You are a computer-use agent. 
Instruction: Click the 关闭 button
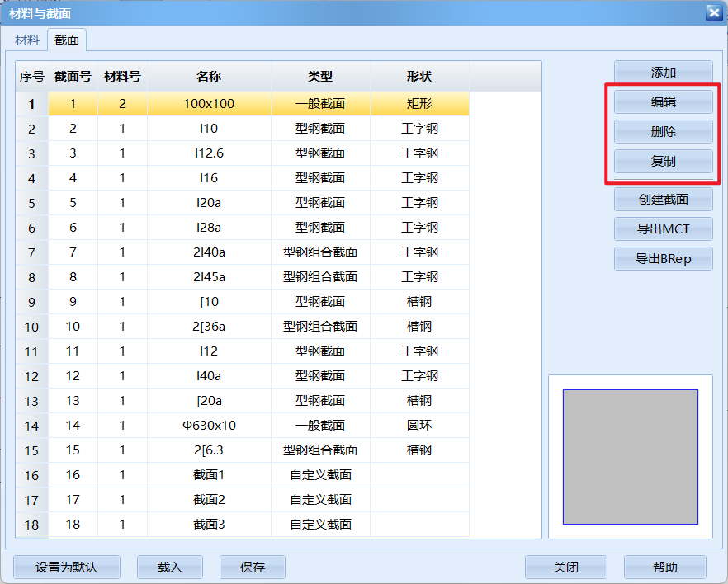pyautogui.click(x=566, y=567)
